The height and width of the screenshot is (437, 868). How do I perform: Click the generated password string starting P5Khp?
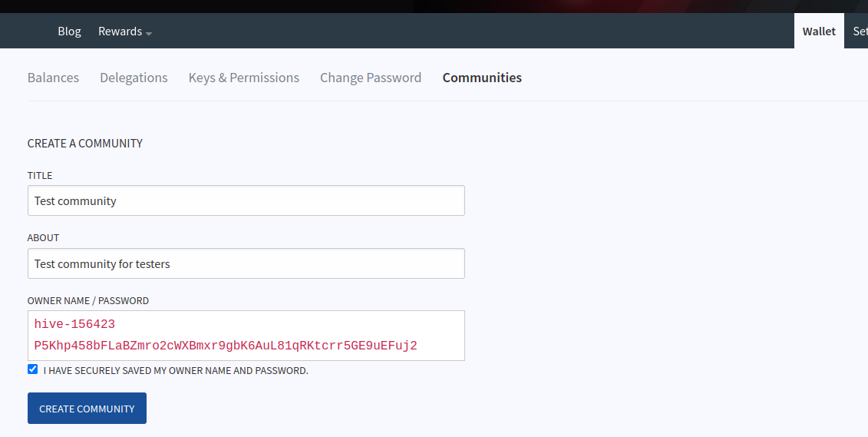pyautogui.click(x=226, y=346)
